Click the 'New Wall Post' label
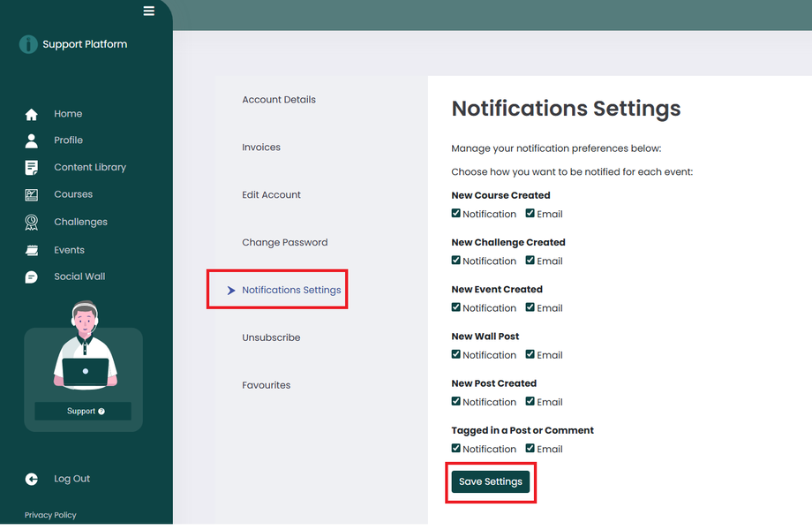Image resolution: width=812 pixels, height=530 pixels. (485, 337)
